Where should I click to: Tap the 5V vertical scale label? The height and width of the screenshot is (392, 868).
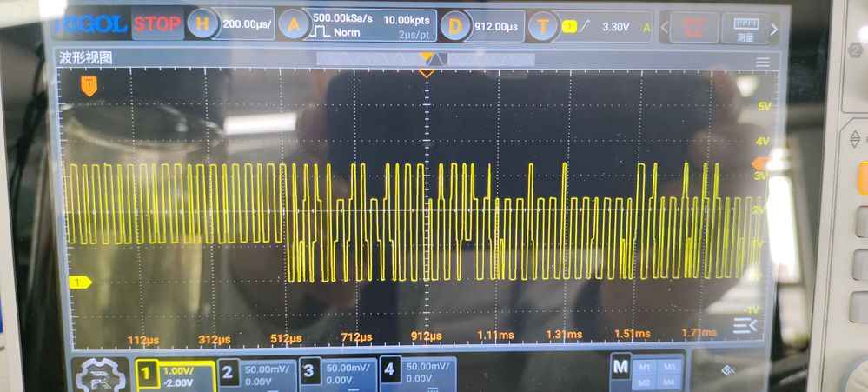[764, 106]
